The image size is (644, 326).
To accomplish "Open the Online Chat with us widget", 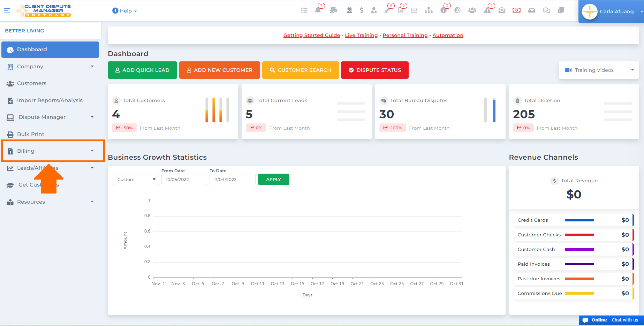I will 612,320.
